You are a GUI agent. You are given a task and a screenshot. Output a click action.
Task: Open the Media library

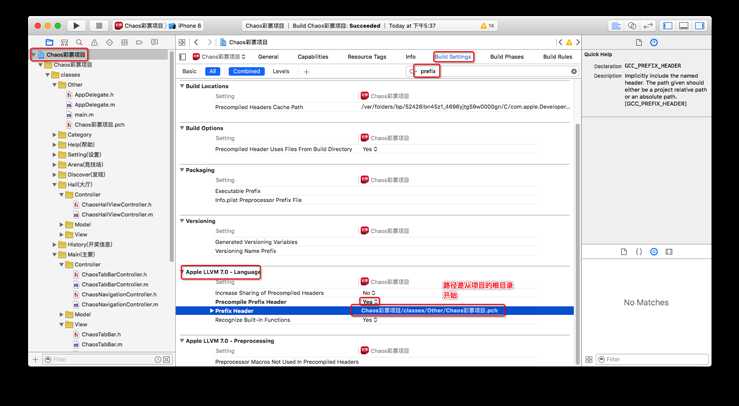click(x=669, y=252)
